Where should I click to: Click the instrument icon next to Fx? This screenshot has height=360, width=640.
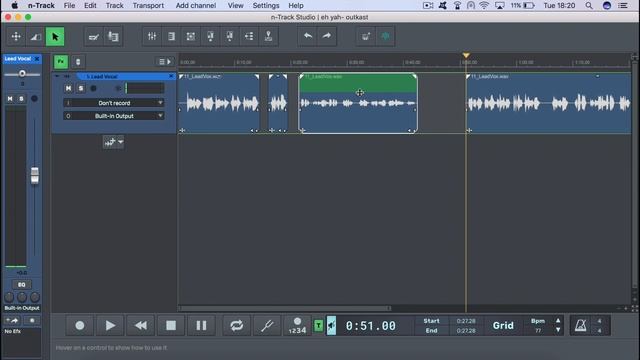click(x=78, y=62)
